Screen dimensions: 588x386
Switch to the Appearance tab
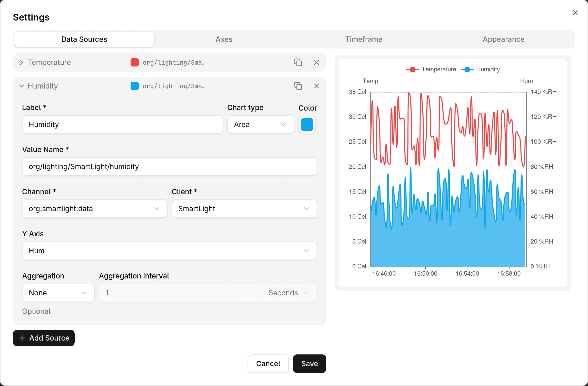(503, 39)
